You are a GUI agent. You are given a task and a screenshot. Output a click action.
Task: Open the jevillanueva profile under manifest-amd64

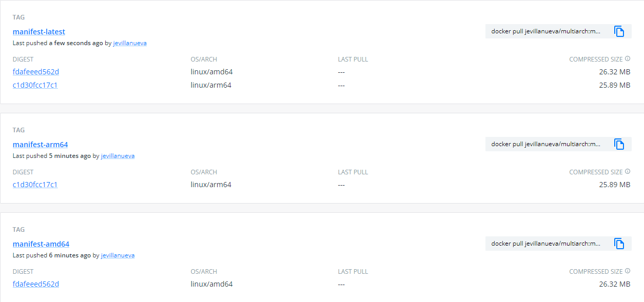118,255
